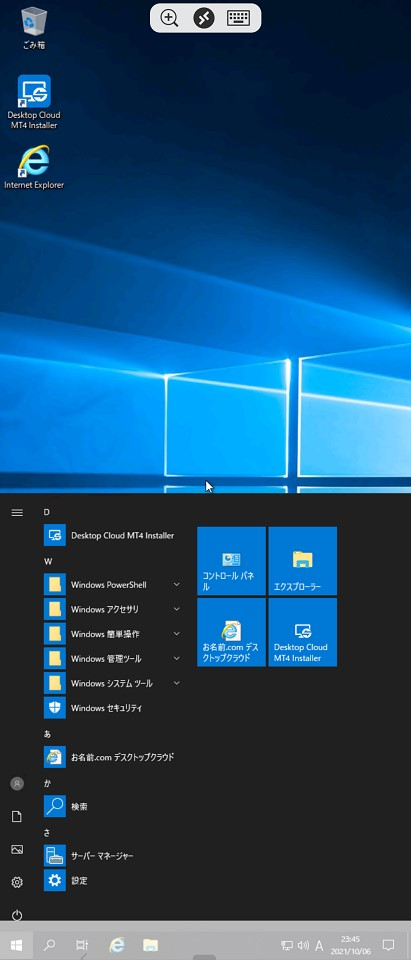Screen dimensions: 411x960
Task: Click the コントロール パネル tile
Action: click(x=232, y=561)
